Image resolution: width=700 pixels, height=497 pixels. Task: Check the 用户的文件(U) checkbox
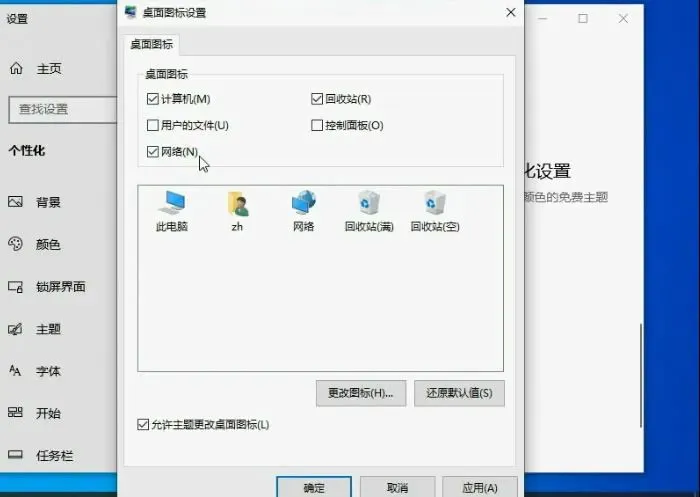tap(153, 125)
